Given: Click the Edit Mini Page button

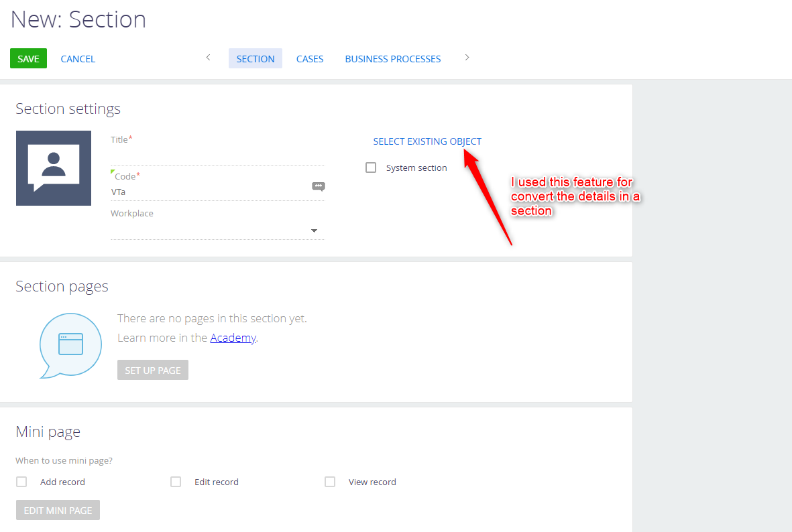Looking at the screenshot, I should tap(58, 510).
